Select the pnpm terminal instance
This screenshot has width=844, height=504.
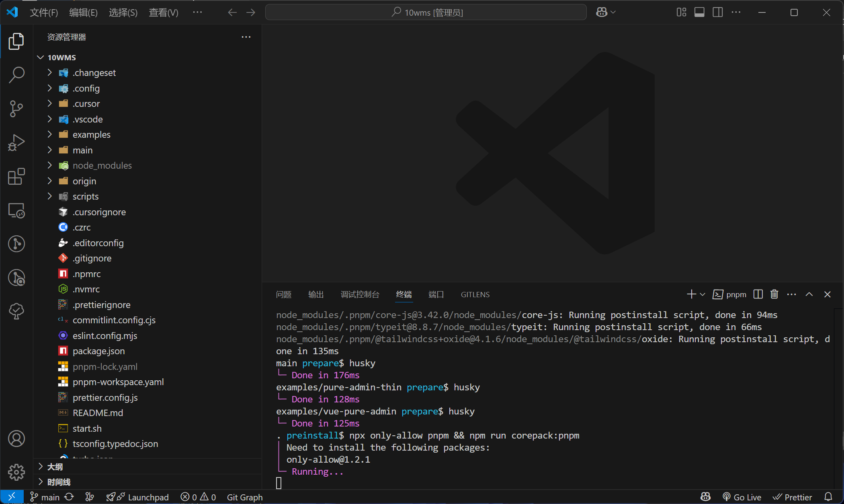coord(729,294)
